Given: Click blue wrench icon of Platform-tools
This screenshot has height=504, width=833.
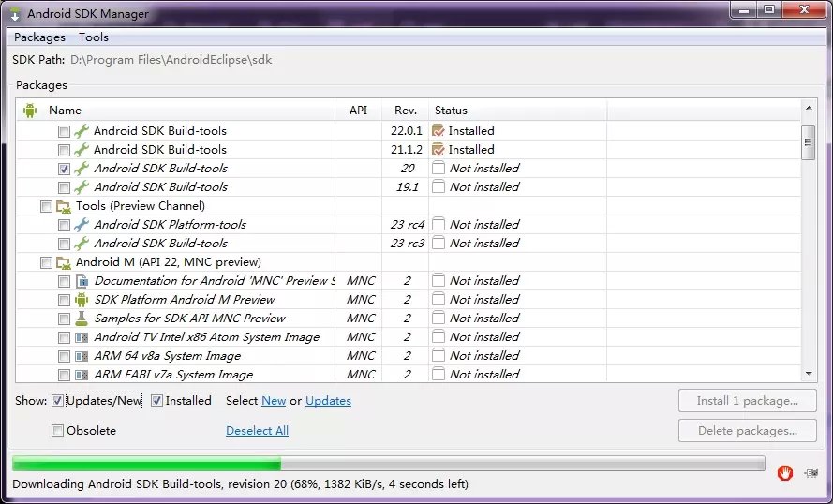Looking at the screenshot, I should [82, 225].
